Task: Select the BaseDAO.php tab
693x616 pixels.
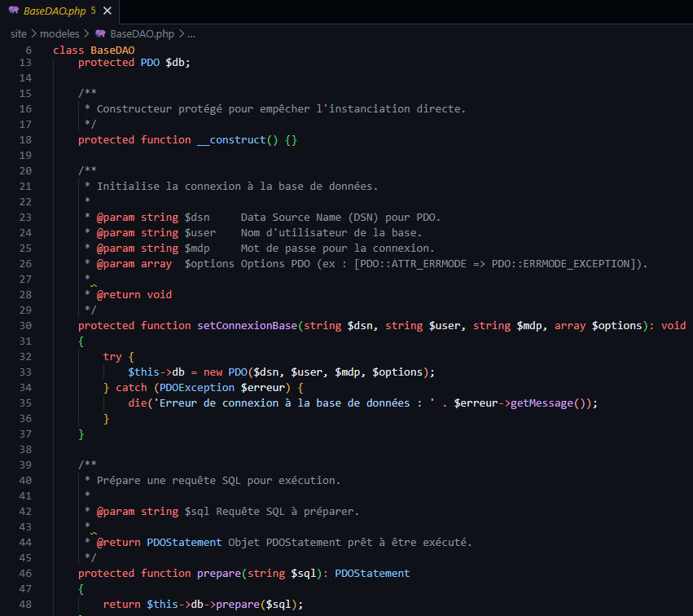Action: pyautogui.click(x=54, y=11)
